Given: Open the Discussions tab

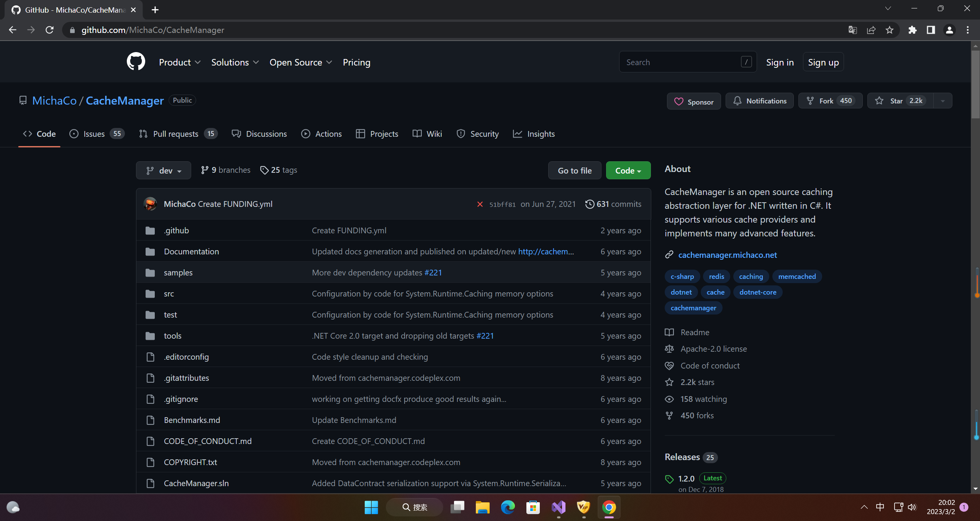Looking at the screenshot, I should pos(259,134).
